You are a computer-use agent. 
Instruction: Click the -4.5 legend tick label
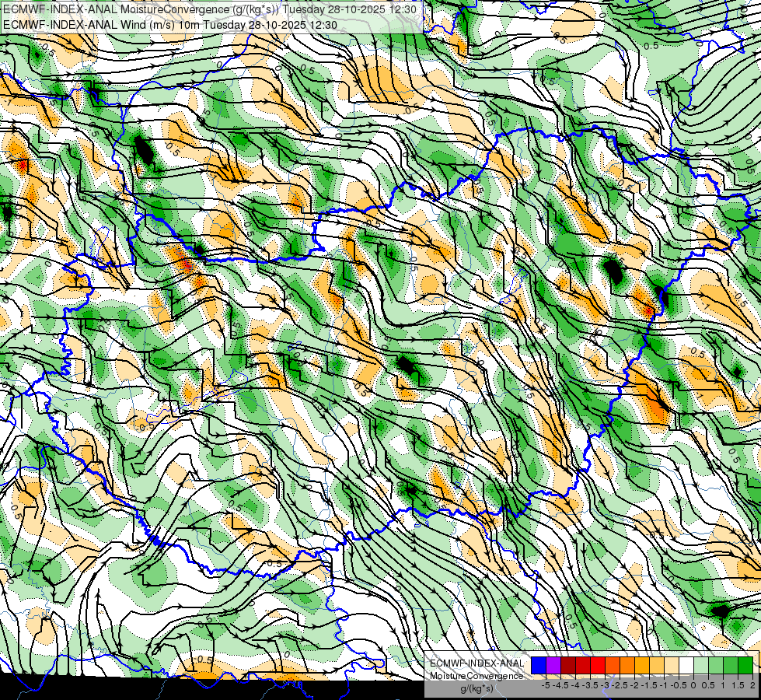[562, 685]
